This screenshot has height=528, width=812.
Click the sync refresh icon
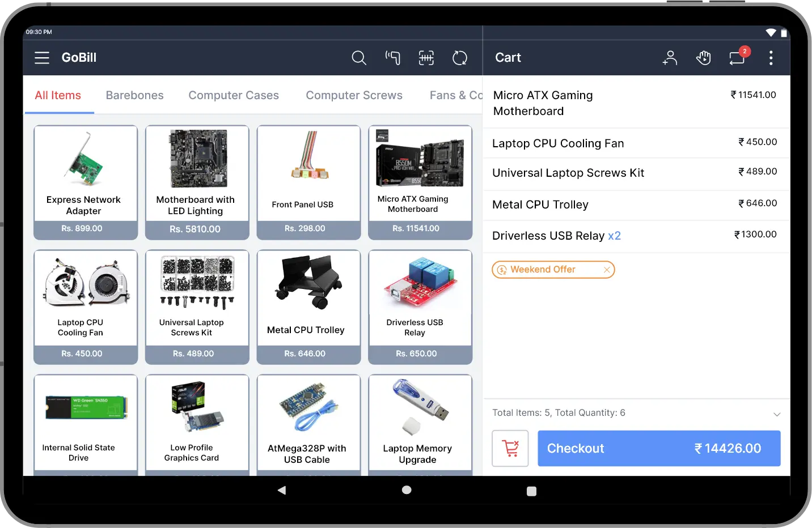[x=460, y=58]
